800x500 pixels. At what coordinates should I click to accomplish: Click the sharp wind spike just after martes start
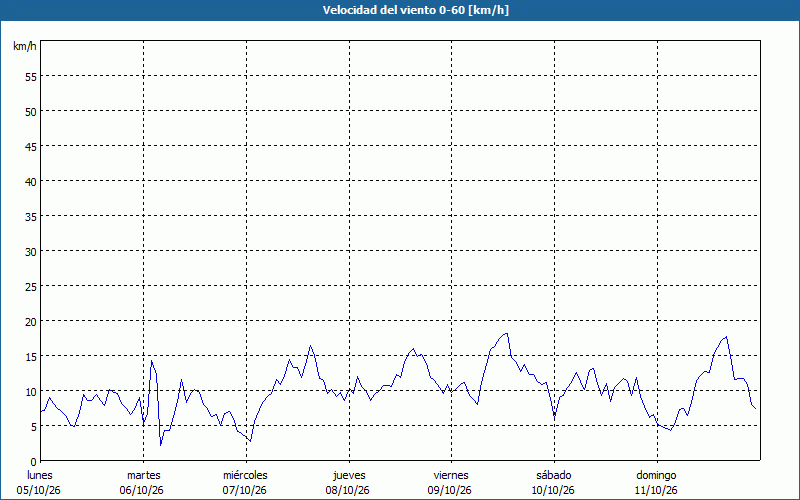pyautogui.click(x=152, y=361)
